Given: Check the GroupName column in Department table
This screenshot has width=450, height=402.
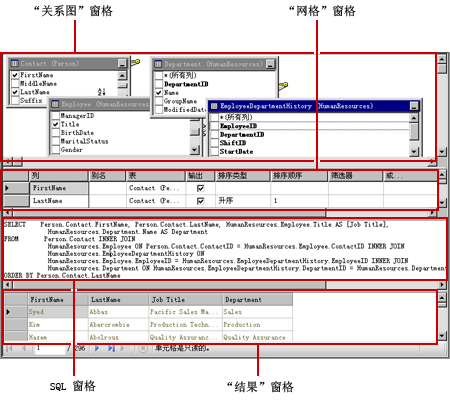Looking at the screenshot, I should pyautogui.click(x=159, y=101).
